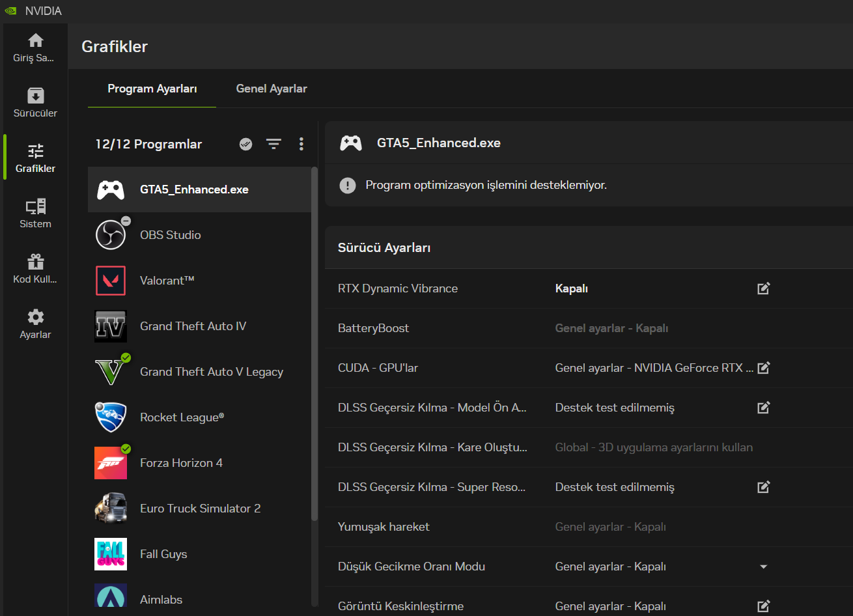
Task: Click the Euro Truck Simulator 2 icon
Action: (111, 509)
